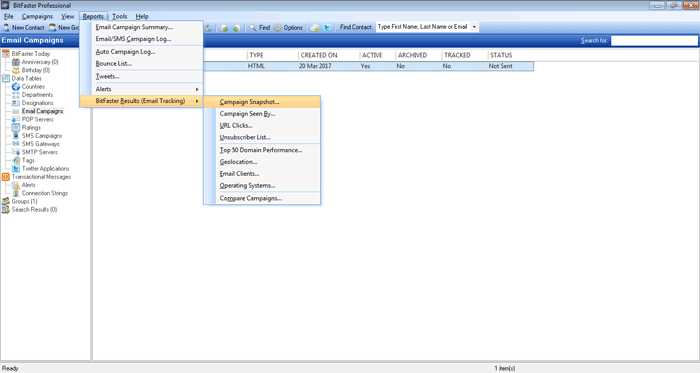The width and height of the screenshot is (700, 373).
Task: Select BitFaster Today tree node
Action: [31, 54]
